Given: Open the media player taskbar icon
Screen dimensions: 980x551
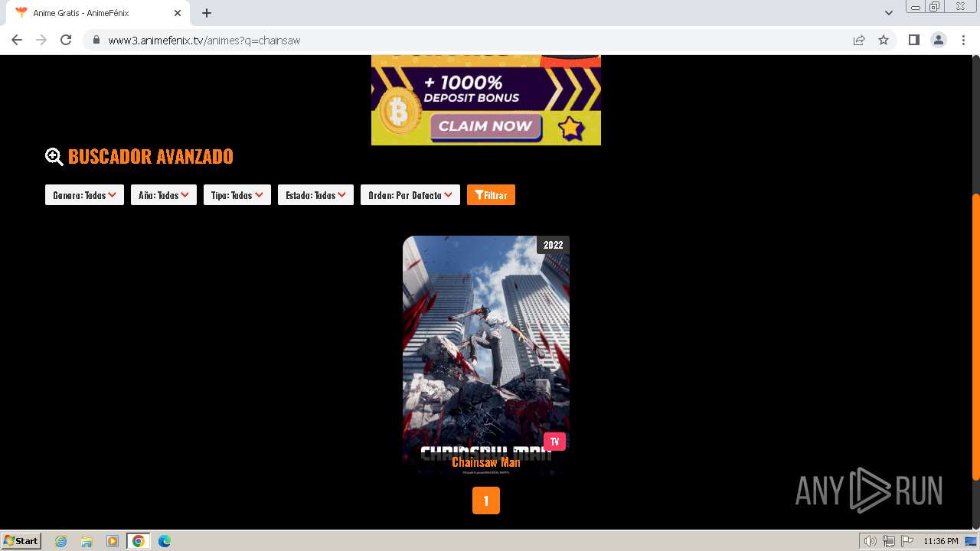Looking at the screenshot, I should (113, 541).
